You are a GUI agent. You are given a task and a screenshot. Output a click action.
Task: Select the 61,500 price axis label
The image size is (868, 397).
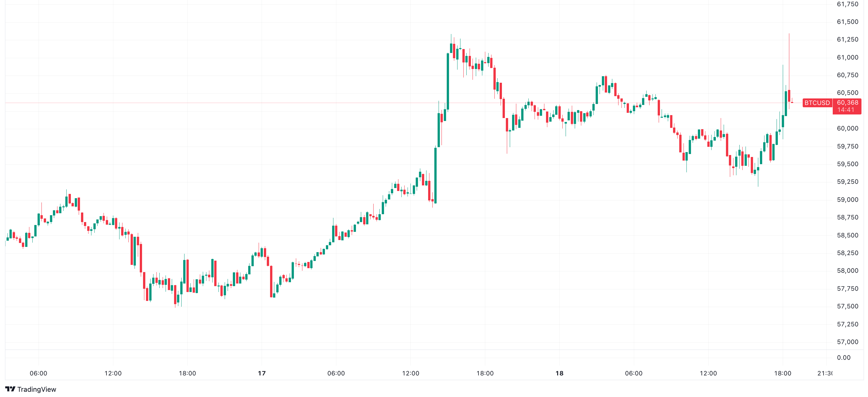coord(847,22)
